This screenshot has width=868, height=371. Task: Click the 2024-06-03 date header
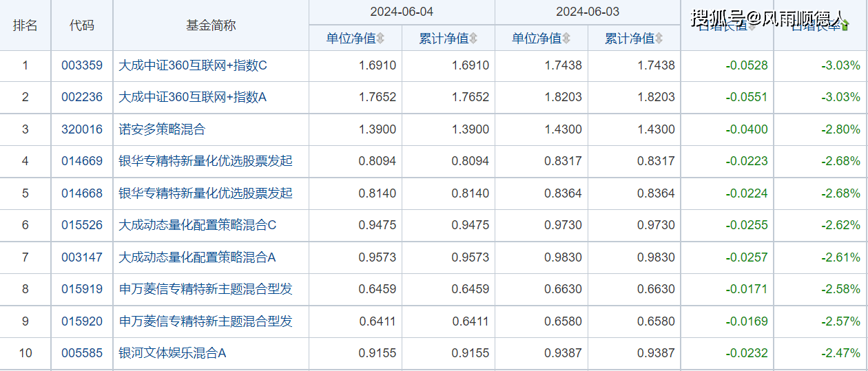(x=588, y=12)
